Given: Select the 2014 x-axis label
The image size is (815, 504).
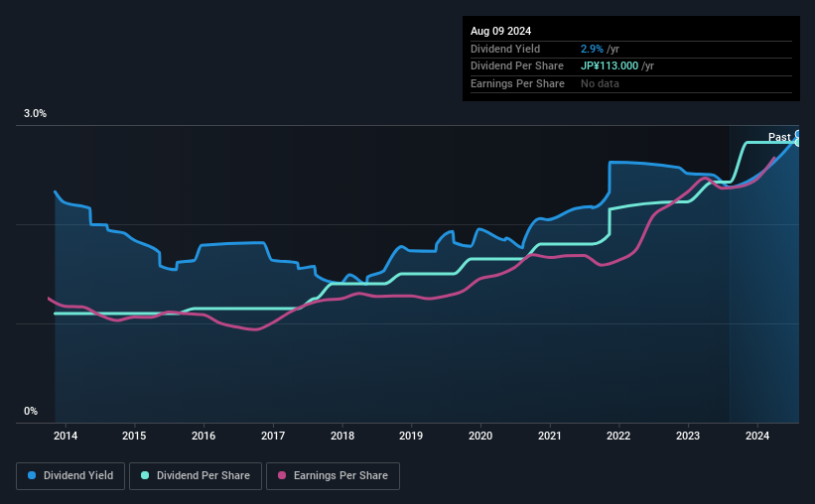Looking at the screenshot, I should click(x=66, y=436).
